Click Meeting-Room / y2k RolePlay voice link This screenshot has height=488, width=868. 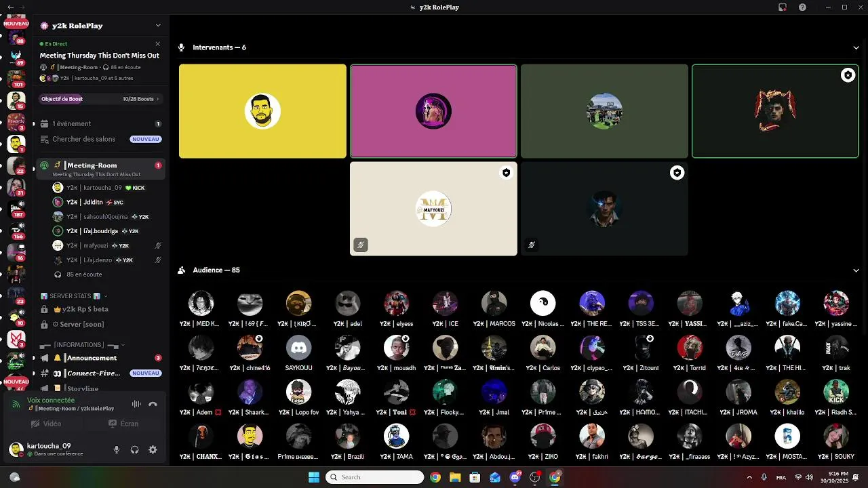click(72, 409)
